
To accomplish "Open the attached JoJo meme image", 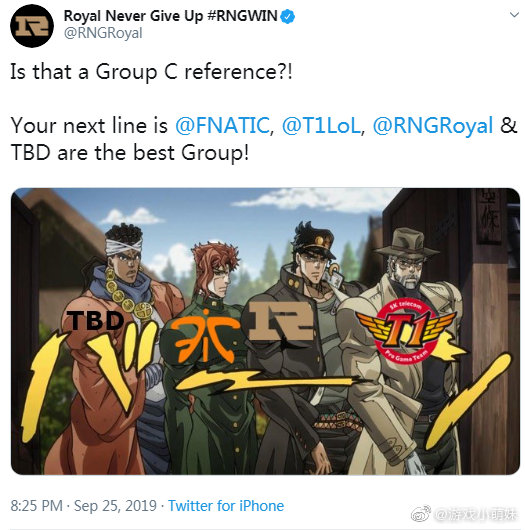I will point(265,331).
